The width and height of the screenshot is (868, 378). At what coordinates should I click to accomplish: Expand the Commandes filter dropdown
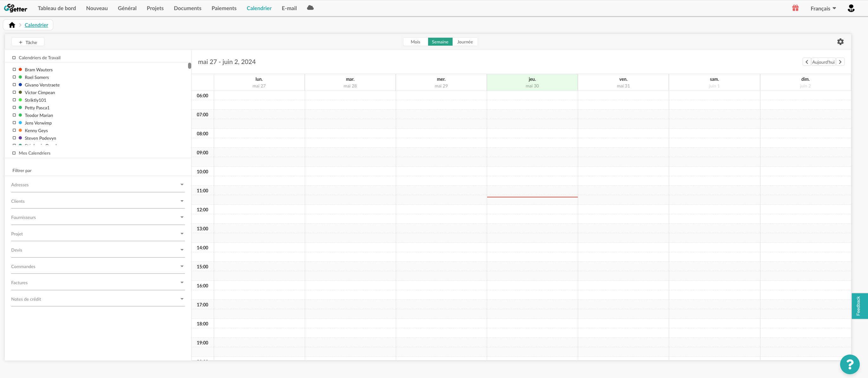click(x=98, y=266)
